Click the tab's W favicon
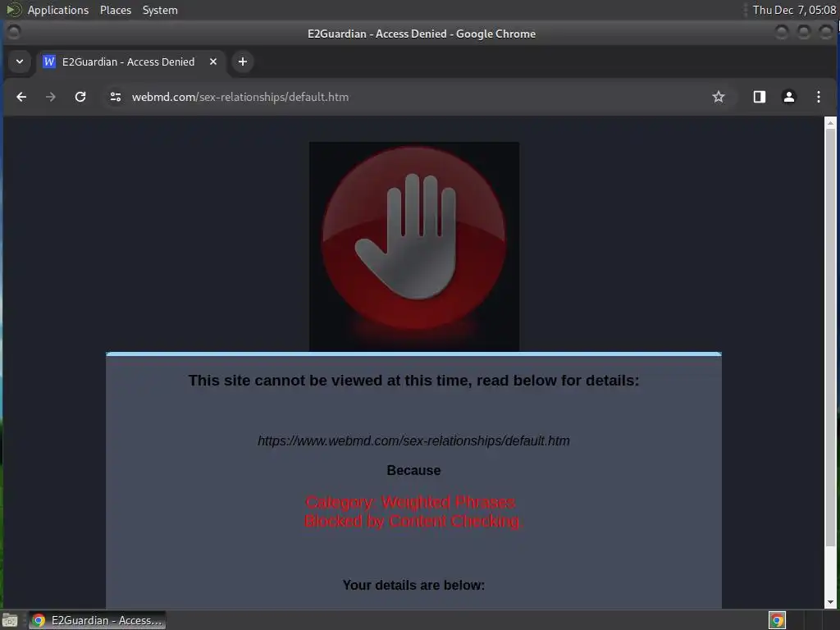 click(49, 62)
